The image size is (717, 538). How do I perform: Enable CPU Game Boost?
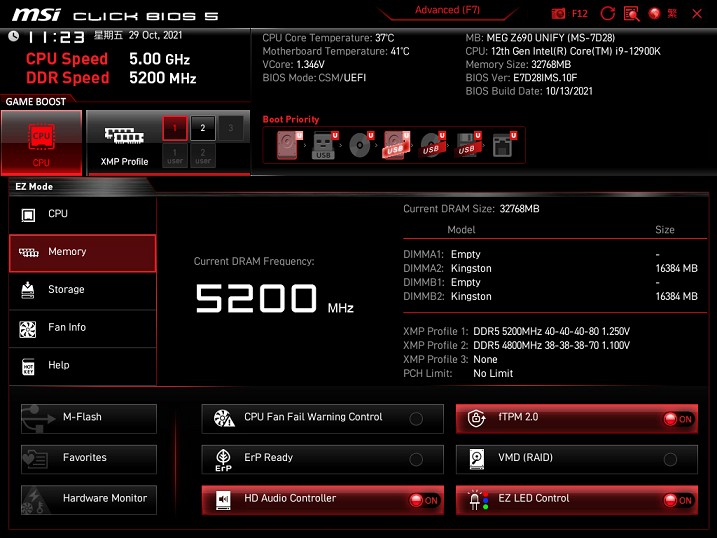coord(41,143)
